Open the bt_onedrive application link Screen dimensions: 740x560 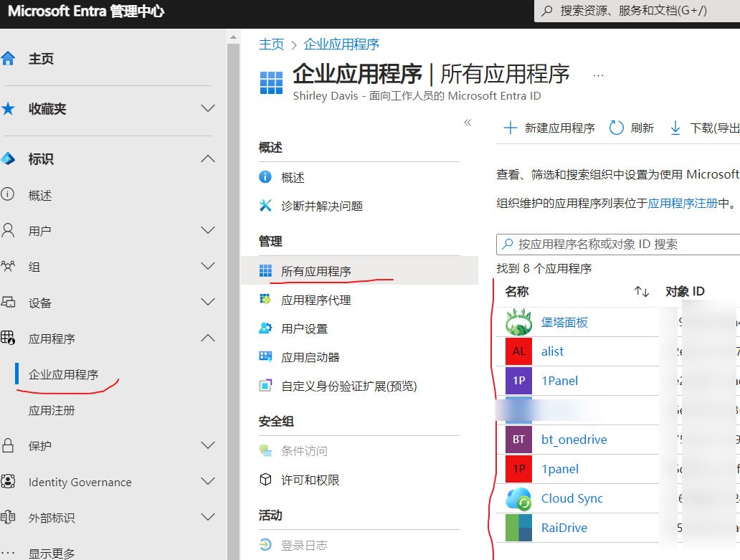tap(574, 440)
